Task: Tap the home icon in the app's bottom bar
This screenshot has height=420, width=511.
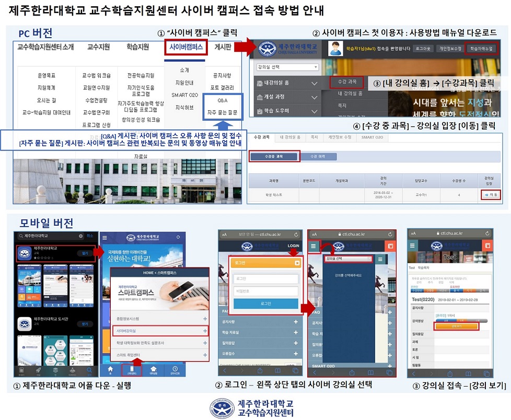Action: point(110,370)
